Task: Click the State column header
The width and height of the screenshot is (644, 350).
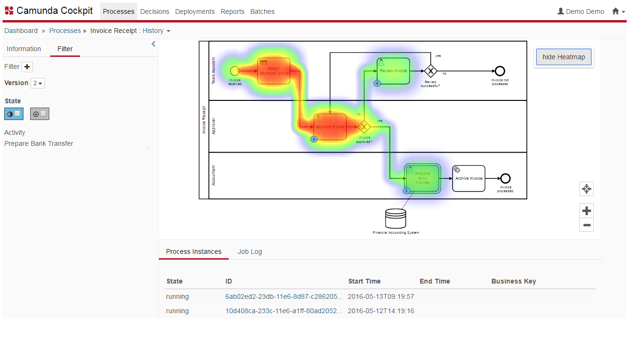Action: 175,281
